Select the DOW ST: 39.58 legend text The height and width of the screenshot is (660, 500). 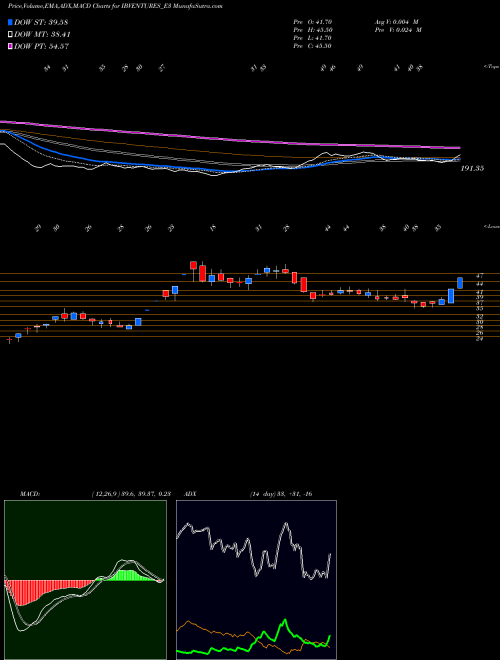pos(41,22)
